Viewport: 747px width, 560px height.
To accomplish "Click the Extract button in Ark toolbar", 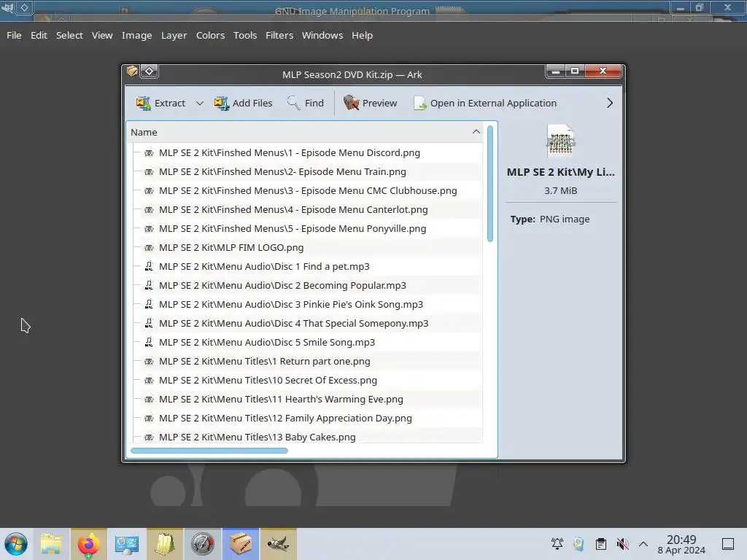I will [x=160, y=103].
